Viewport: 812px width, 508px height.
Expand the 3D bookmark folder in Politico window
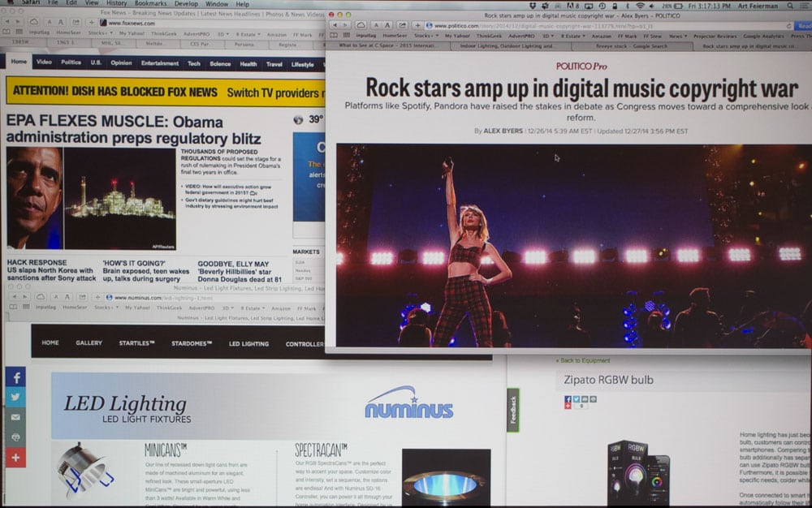(548, 37)
